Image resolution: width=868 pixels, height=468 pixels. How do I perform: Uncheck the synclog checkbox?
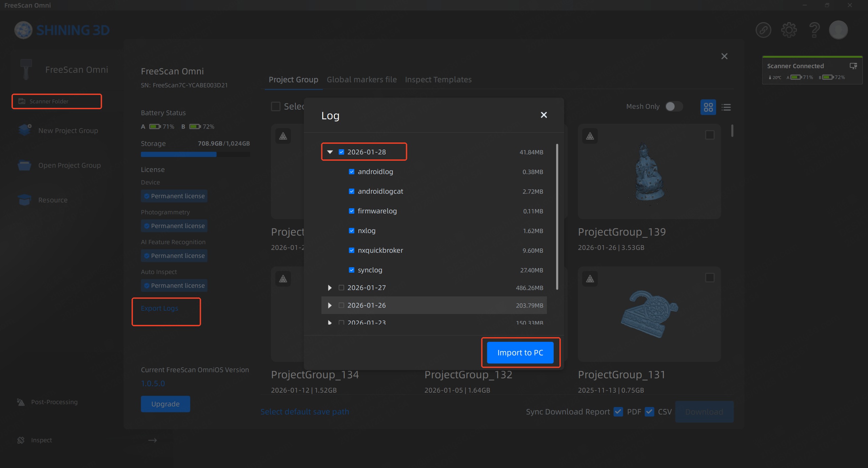coord(352,270)
